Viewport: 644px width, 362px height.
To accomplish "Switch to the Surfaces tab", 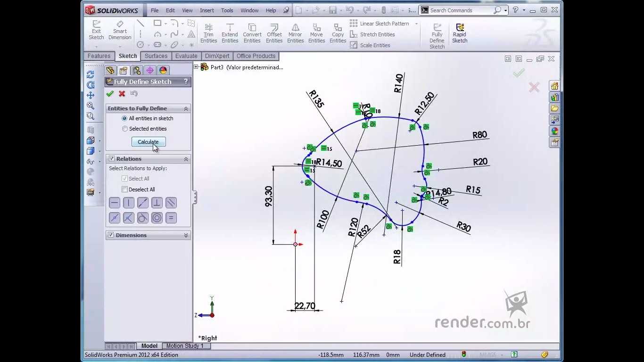I will point(156,56).
